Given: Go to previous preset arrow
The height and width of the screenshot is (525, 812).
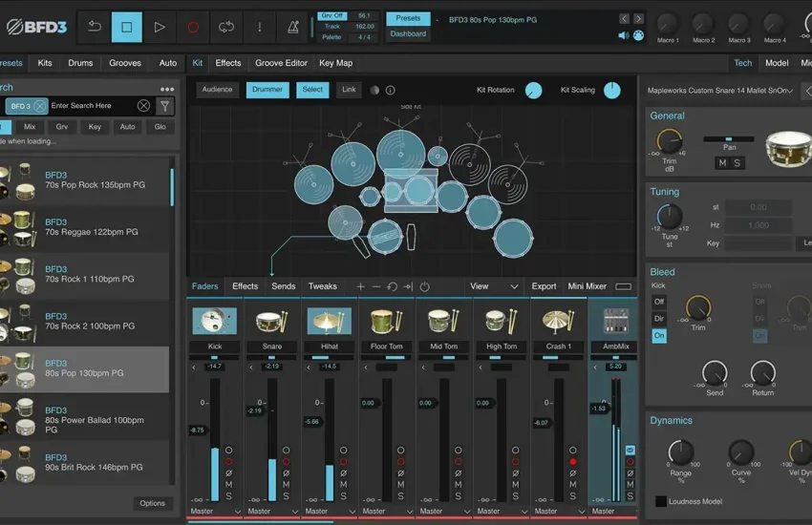Looking at the screenshot, I should (x=624, y=19).
